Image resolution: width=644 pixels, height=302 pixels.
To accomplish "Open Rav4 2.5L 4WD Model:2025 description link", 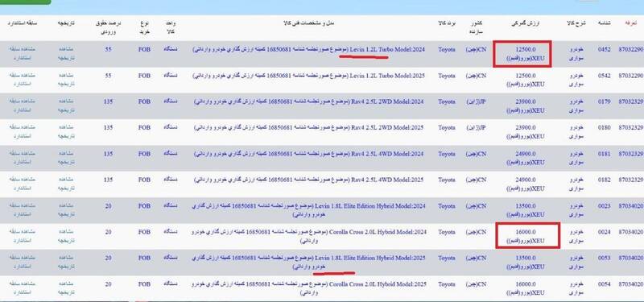I will (x=309, y=180).
